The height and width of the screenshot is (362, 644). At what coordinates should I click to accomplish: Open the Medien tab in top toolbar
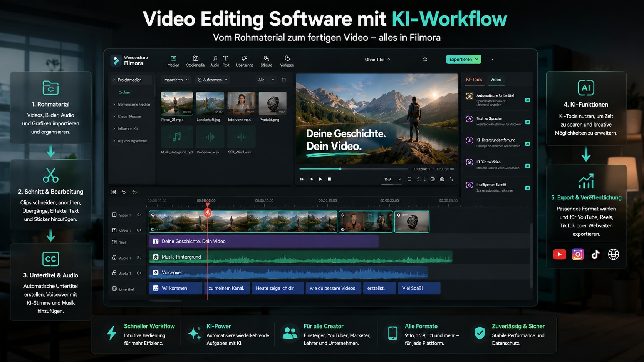coord(173,61)
